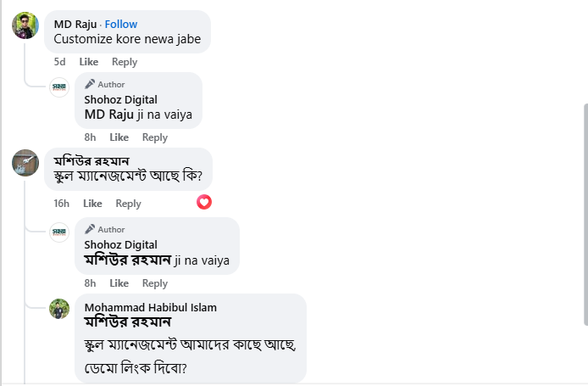Click Shohoz Digital avatar in first reply
Screen dimensions: 588x386
[x=59, y=87]
